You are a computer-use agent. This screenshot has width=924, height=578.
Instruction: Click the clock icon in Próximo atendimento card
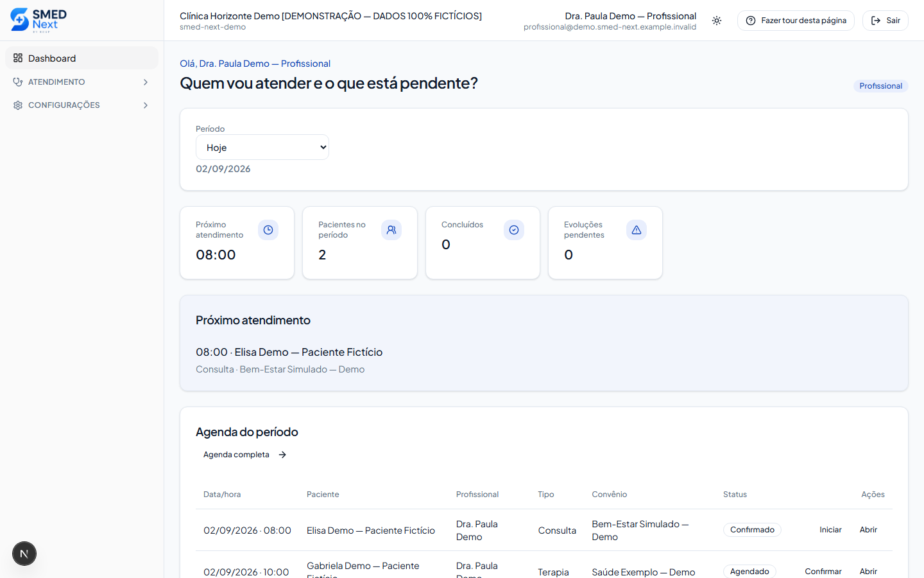268,230
